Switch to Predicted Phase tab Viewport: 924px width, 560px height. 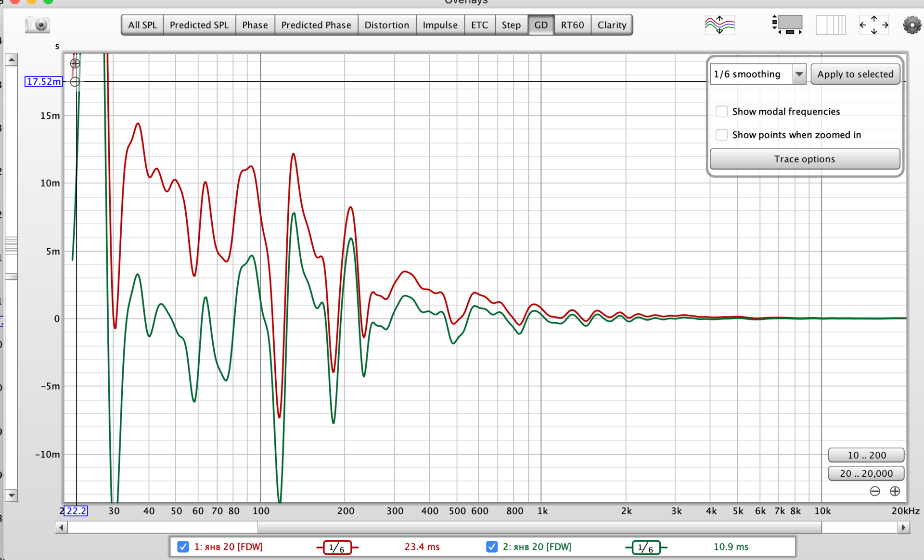pyautogui.click(x=316, y=25)
